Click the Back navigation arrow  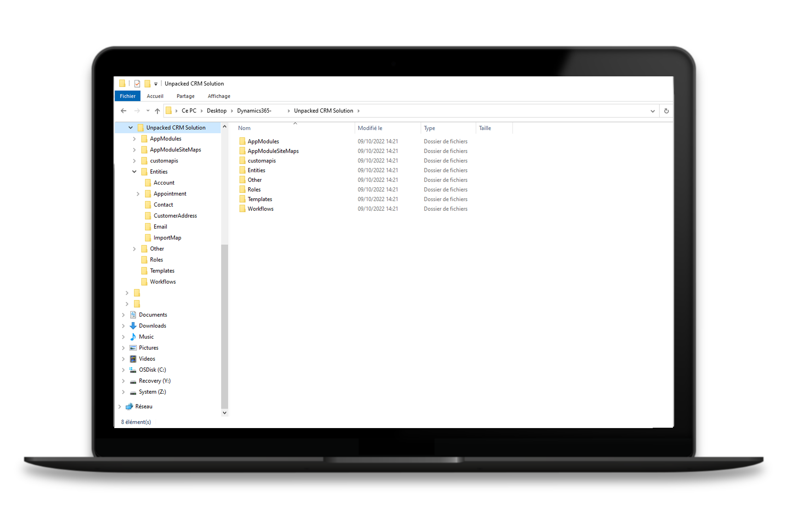tap(123, 111)
